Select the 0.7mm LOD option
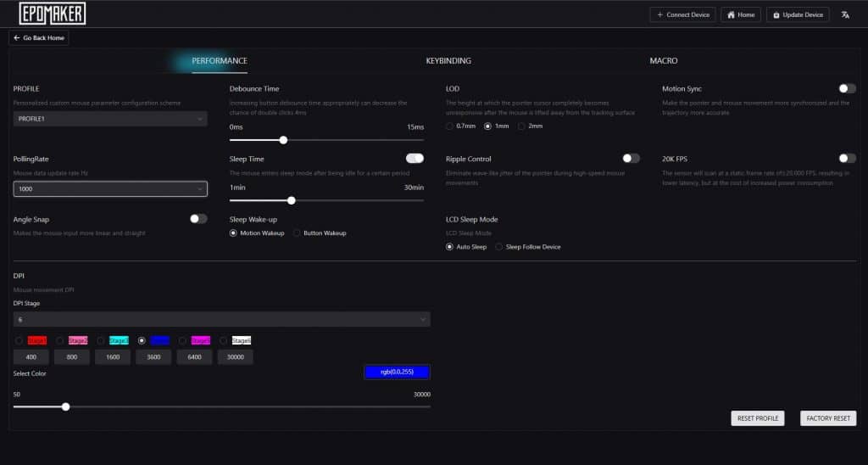 point(449,126)
